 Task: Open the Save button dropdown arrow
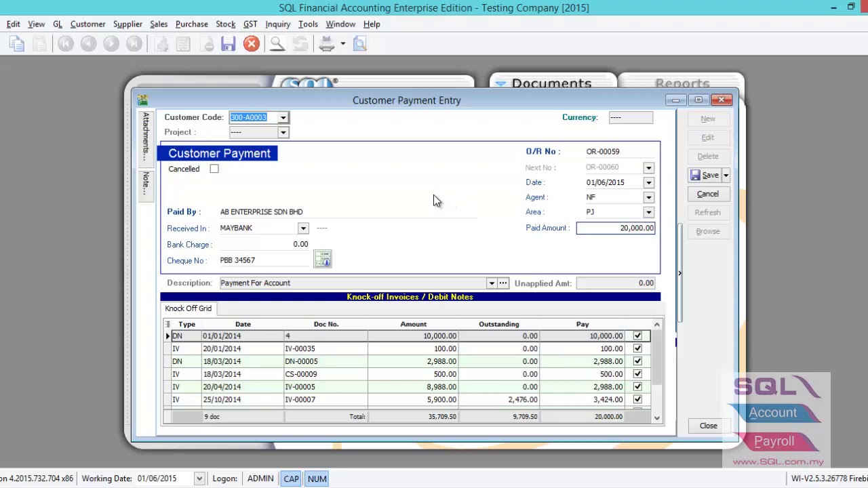[x=726, y=176]
